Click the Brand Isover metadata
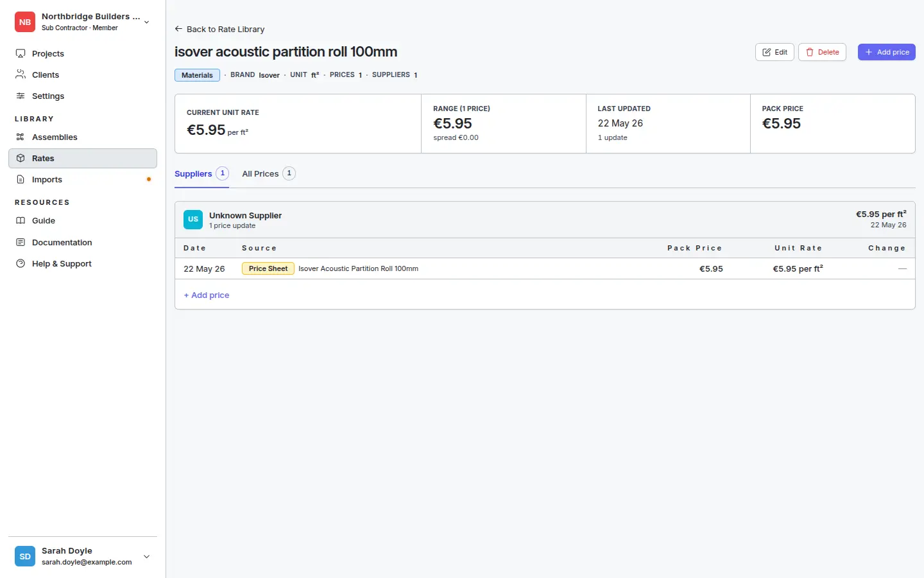924x578 pixels. tap(255, 75)
